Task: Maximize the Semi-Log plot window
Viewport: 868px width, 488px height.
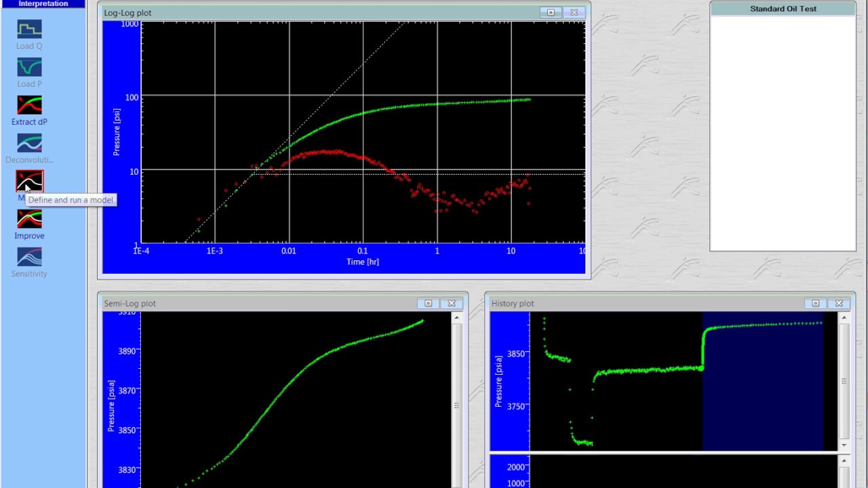Action: 428,303
